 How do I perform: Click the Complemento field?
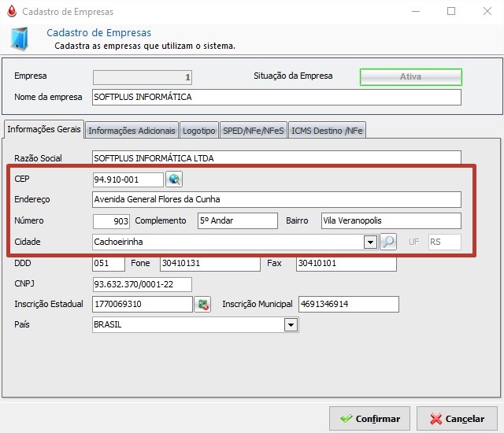point(238,220)
